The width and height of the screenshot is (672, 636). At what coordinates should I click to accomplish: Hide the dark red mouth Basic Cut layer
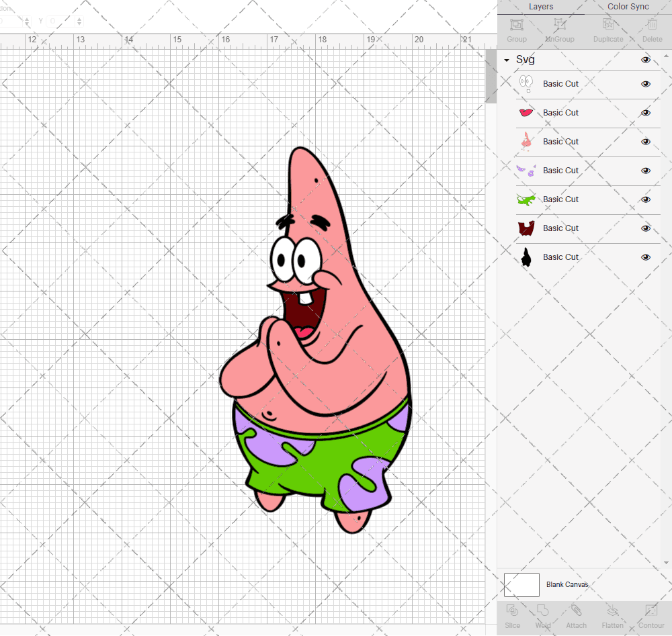(x=645, y=228)
